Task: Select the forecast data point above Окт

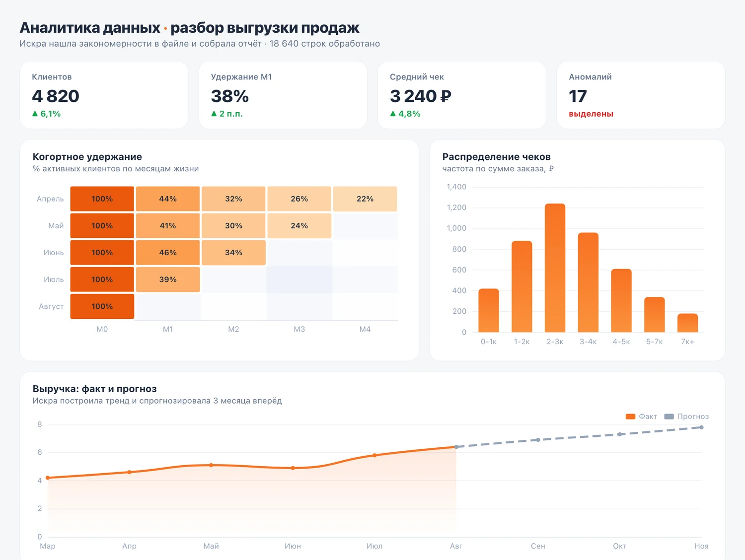Action: pyautogui.click(x=620, y=434)
